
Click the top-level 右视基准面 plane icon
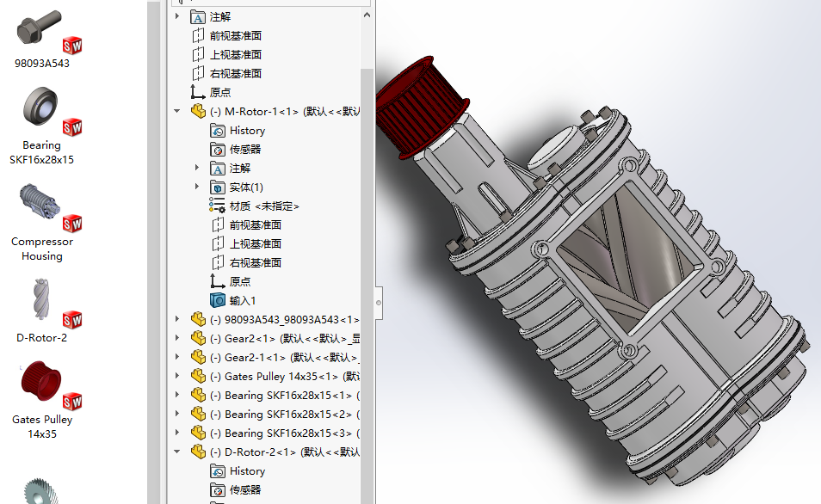point(198,73)
